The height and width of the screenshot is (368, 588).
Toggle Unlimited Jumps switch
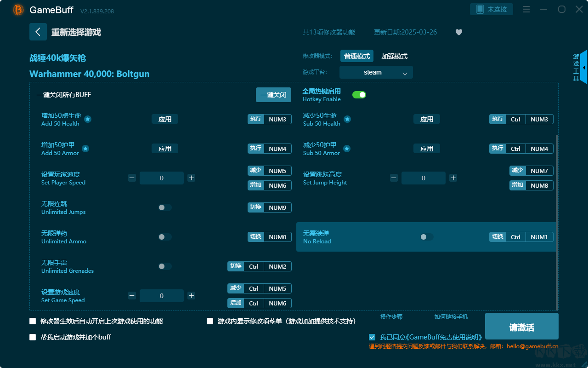click(x=165, y=207)
